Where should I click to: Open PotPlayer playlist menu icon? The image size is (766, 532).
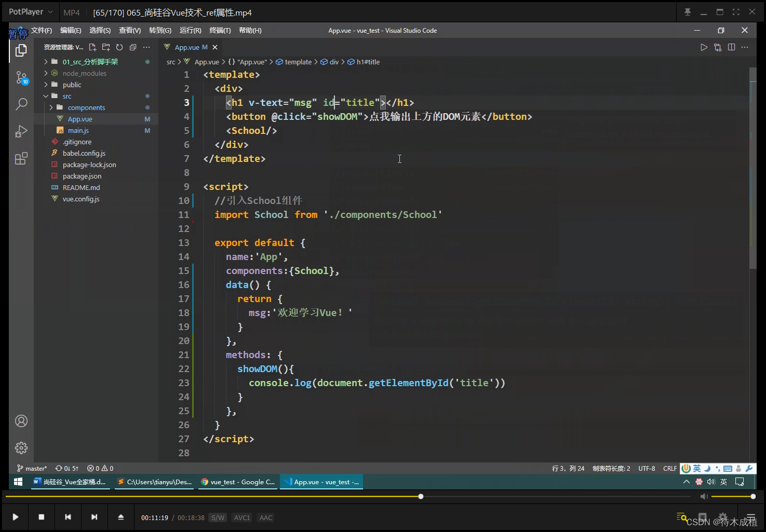coord(750,517)
